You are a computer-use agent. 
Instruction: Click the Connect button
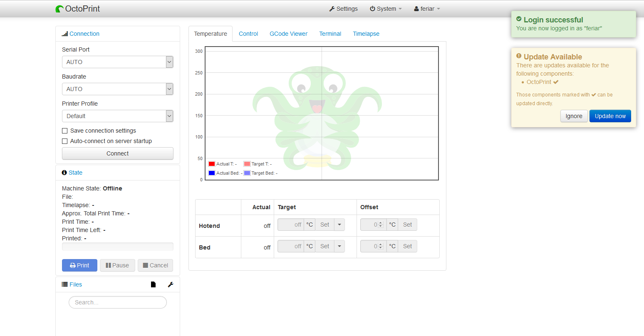click(118, 153)
